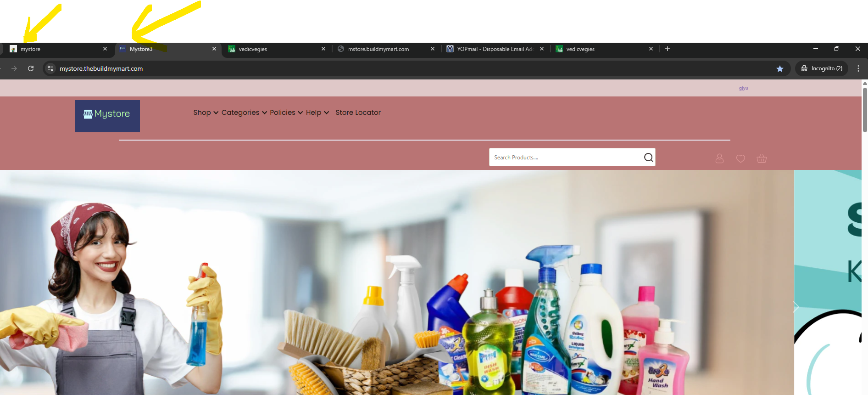868x395 pixels.
Task: Bookmark page using star icon
Action: pos(779,68)
